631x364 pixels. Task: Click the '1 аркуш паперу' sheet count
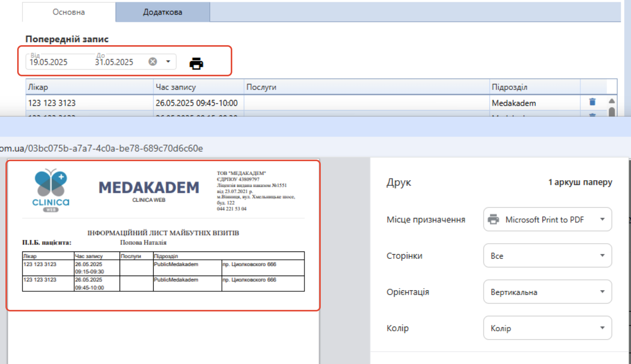[x=580, y=182]
